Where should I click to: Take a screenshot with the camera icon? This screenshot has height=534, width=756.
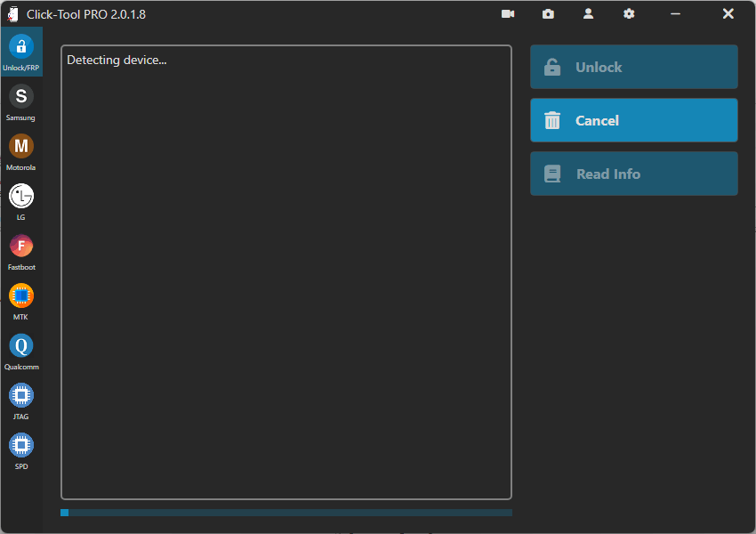point(548,13)
